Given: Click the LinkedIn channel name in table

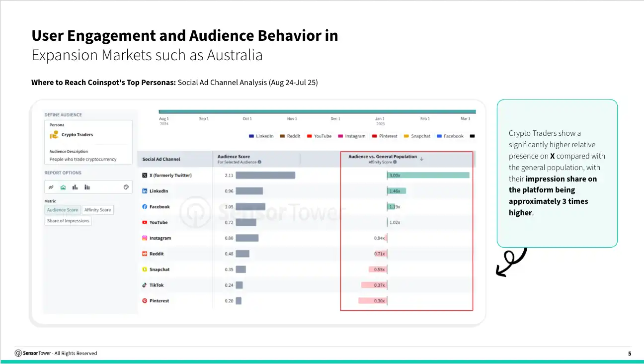Looking at the screenshot, I should click(x=159, y=191).
